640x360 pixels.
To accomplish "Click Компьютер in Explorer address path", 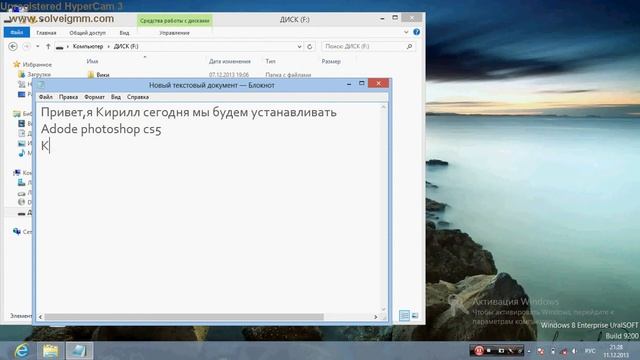I will [x=88, y=47].
